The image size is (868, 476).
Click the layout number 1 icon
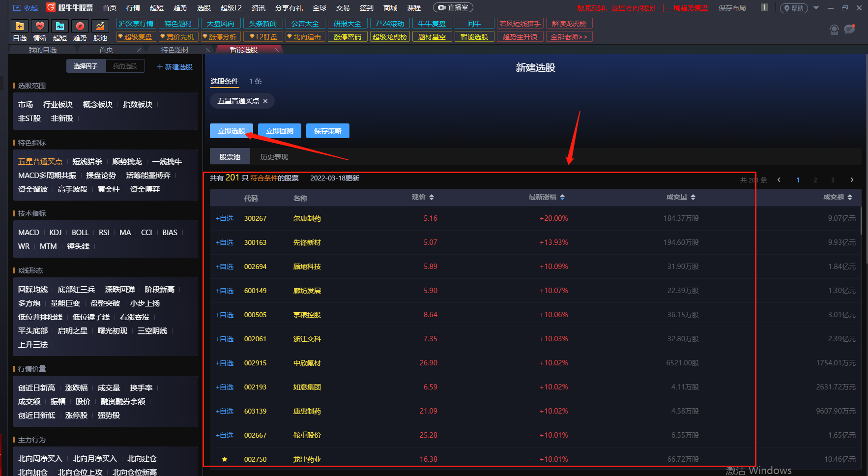(x=764, y=8)
